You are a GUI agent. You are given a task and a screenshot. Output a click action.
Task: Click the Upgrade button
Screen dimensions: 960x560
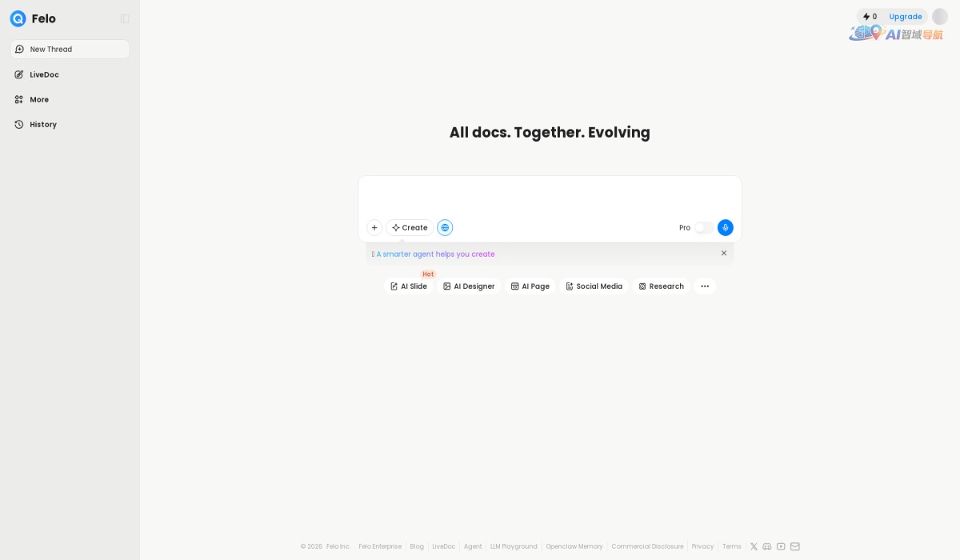905,17
